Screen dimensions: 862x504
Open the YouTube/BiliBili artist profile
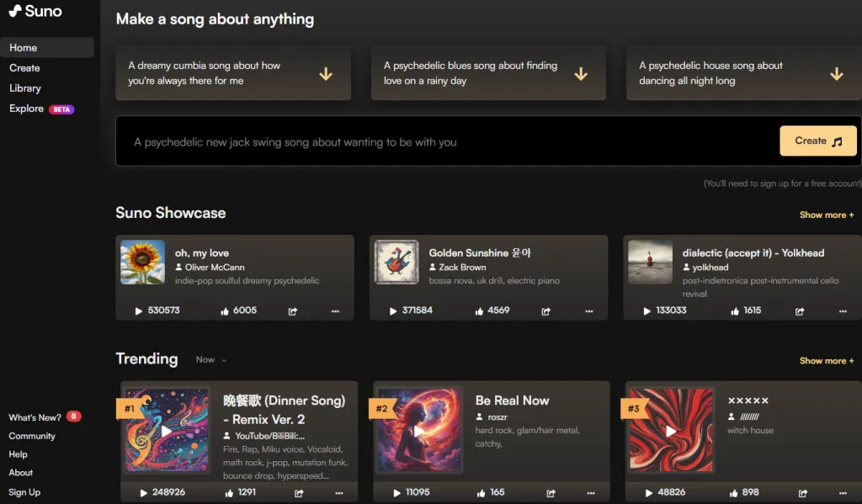(264, 436)
